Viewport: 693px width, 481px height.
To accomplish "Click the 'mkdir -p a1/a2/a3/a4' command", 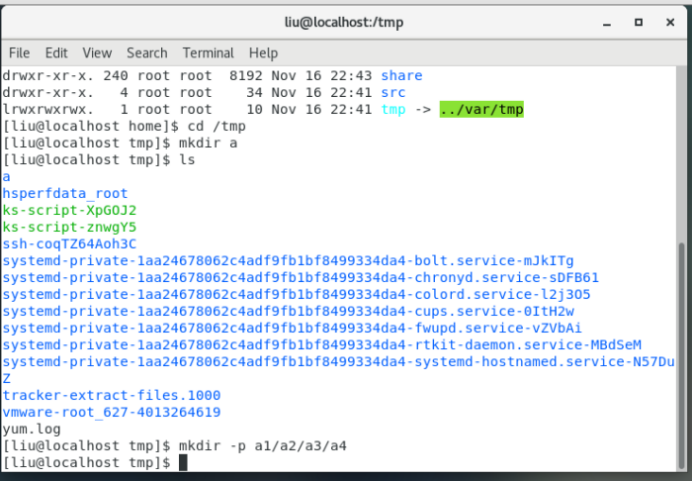I will [263, 446].
